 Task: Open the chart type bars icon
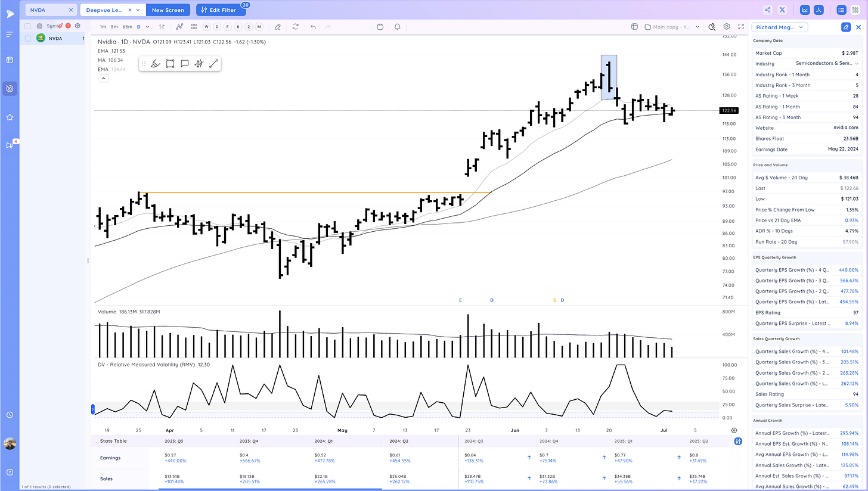coord(162,27)
